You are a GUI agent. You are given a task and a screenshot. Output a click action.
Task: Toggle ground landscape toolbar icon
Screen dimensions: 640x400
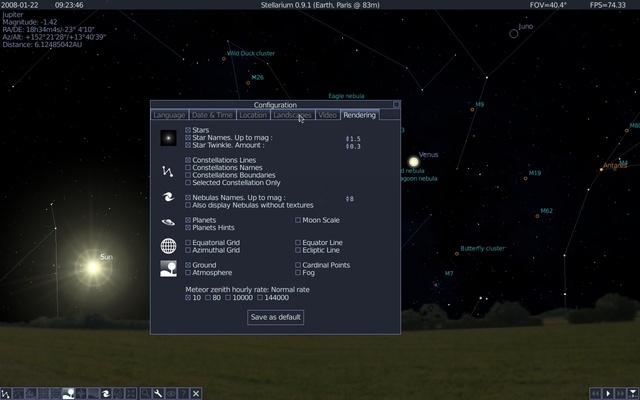[x=69, y=393]
